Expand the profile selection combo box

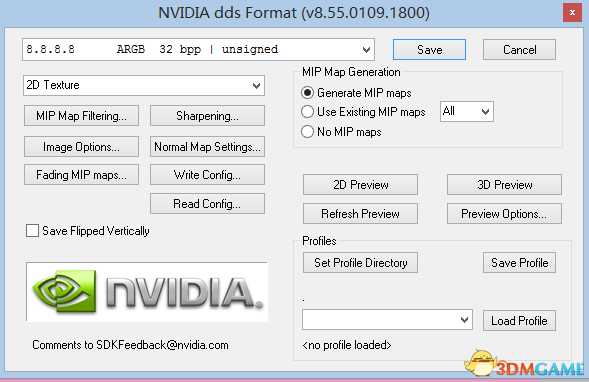pyautogui.click(x=387, y=320)
